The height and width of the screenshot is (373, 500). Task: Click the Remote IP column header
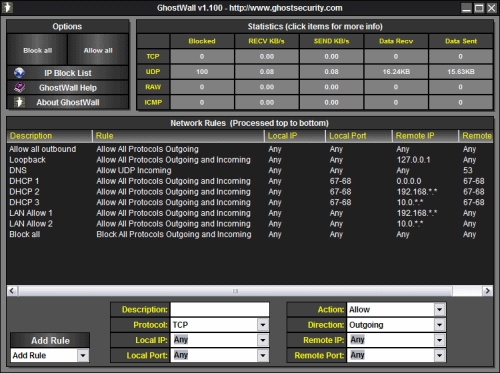point(426,136)
